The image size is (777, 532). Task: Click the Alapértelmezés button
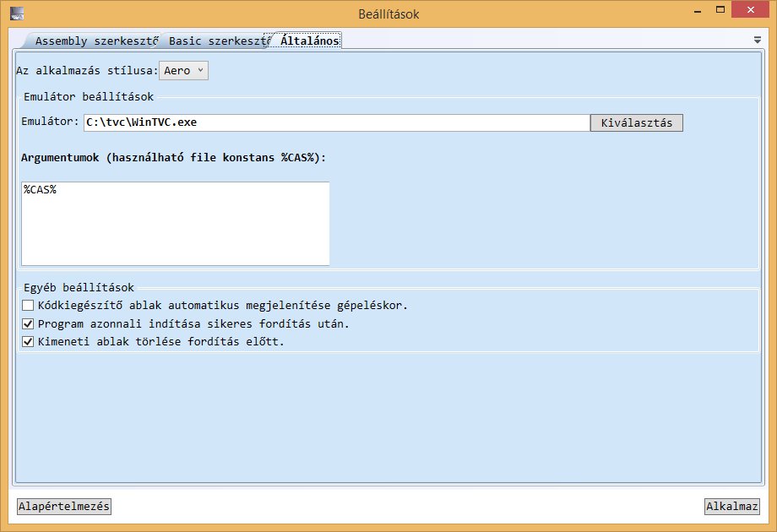coord(64,507)
